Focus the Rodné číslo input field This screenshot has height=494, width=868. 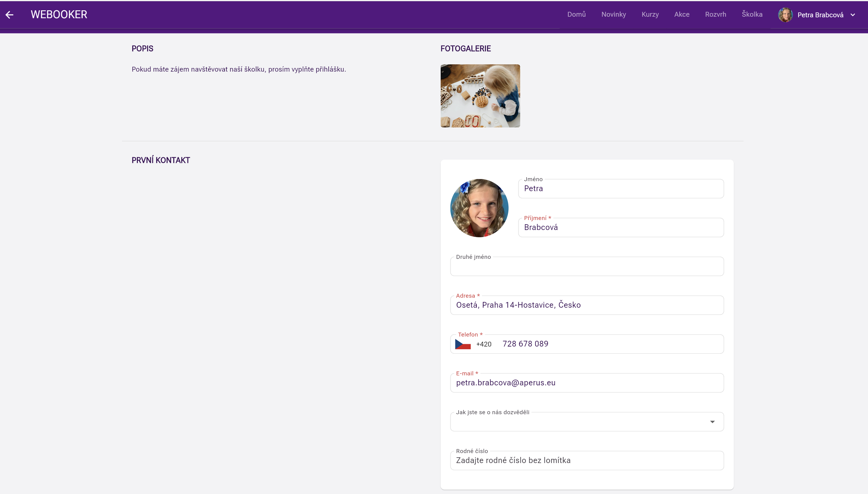point(587,460)
